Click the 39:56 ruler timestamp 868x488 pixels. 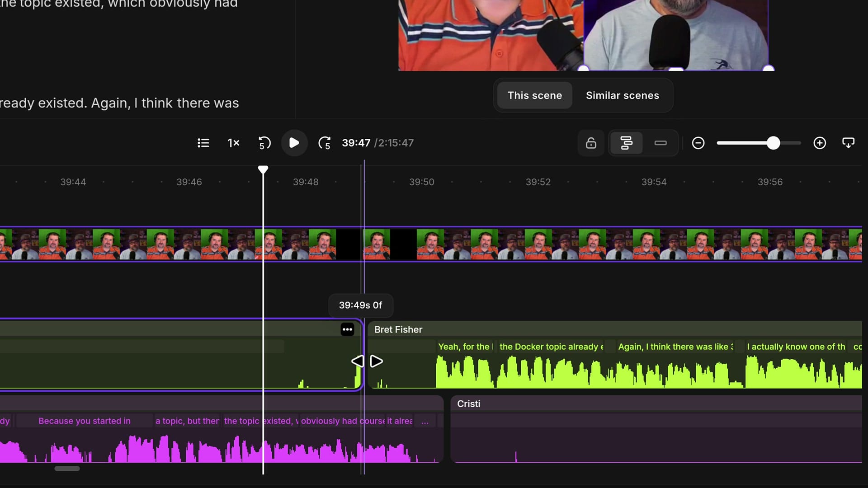770,182
